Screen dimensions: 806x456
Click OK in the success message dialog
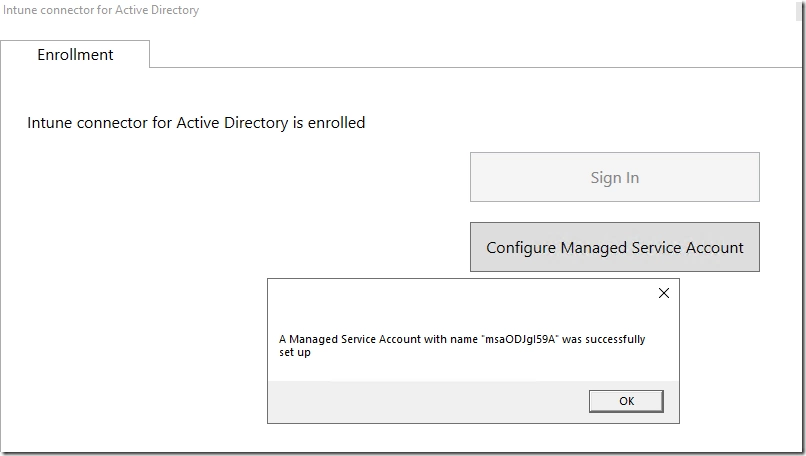pyautogui.click(x=626, y=401)
